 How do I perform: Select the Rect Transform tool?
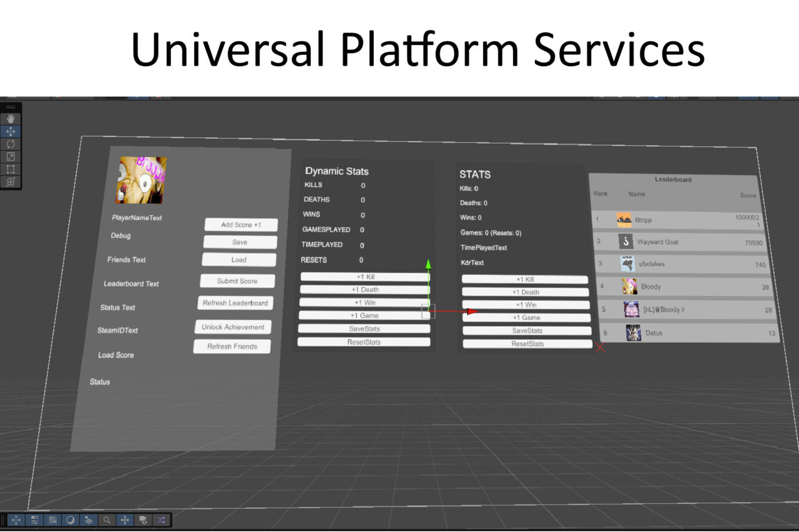[x=11, y=169]
